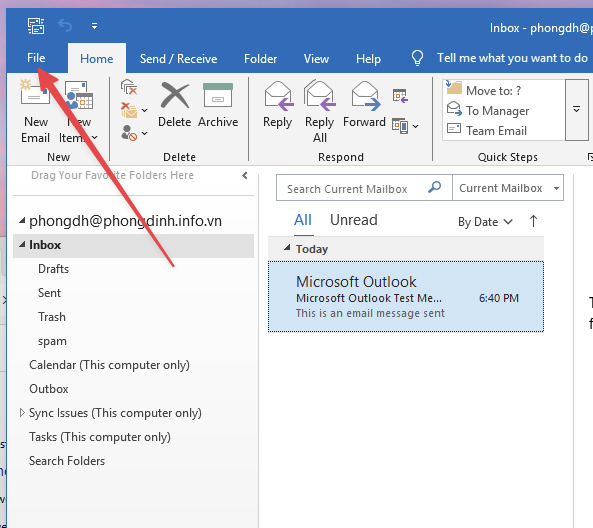
Task: Select the Inbox folder
Action: 133,245
